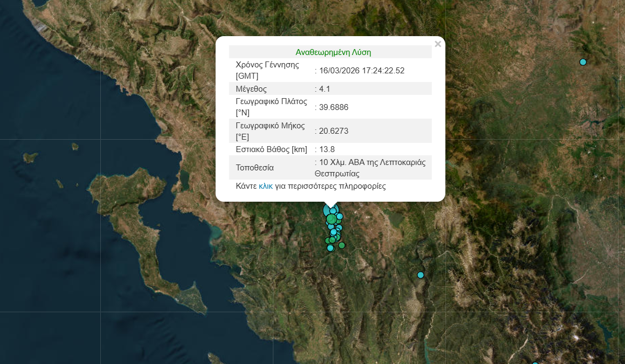Select the cyan marker right of the large green one
This screenshot has height=364, width=625.
pos(340,216)
